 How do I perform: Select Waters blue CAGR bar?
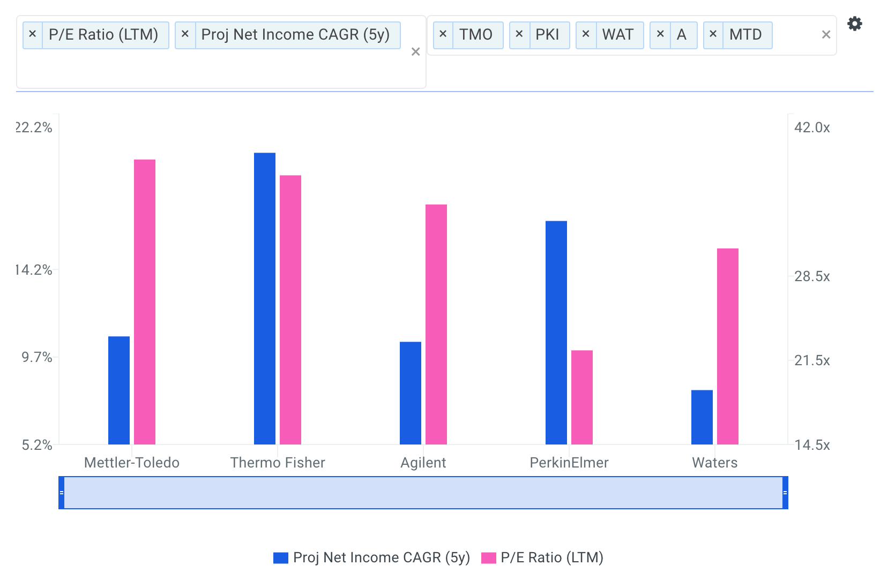click(x=702, y=417)
